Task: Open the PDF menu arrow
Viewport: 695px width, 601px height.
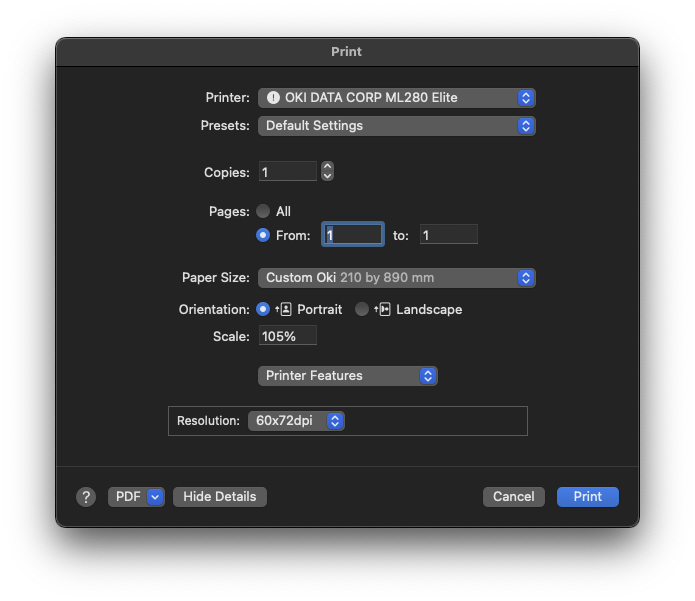Action: 155,497
